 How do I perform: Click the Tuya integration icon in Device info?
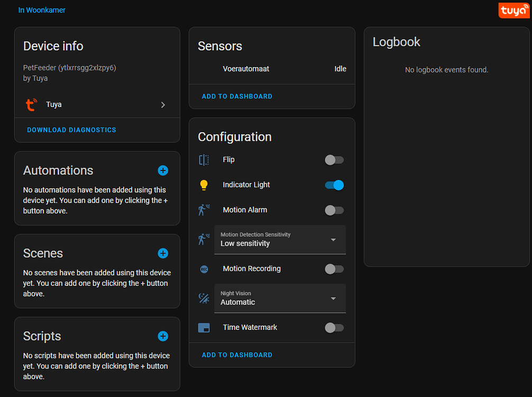(x=32, y=105)
